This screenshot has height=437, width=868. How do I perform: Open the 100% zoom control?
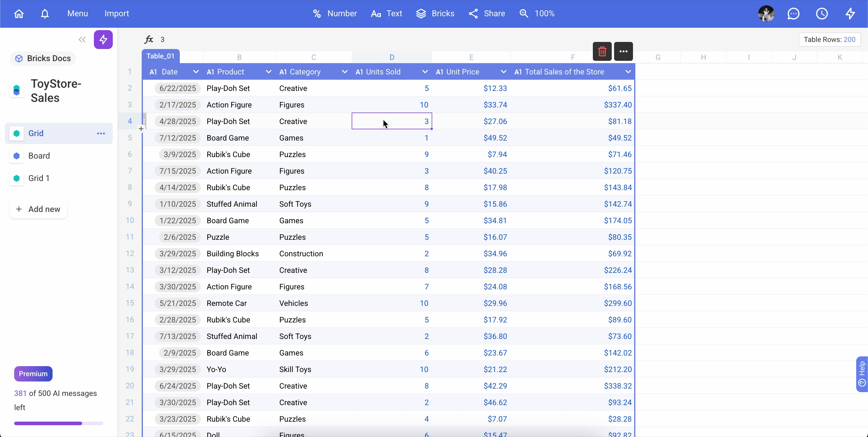(537, 14)
